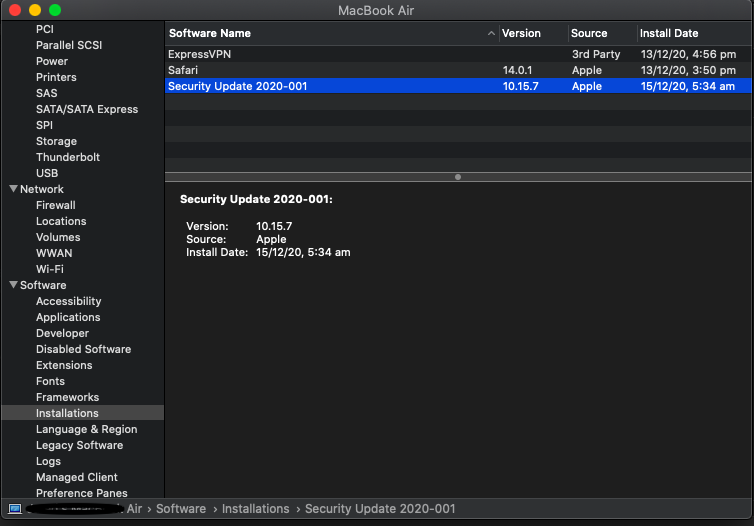Open Disabled Software item
754x526 pixels.
[x=83, y=349]
